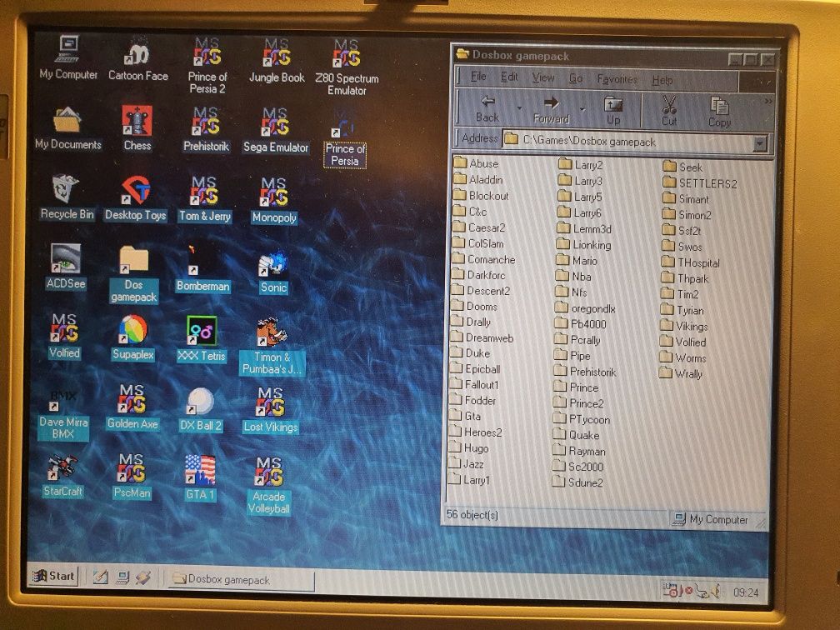Select the Timon & Pumbaa's shortcut

point(272,346)
